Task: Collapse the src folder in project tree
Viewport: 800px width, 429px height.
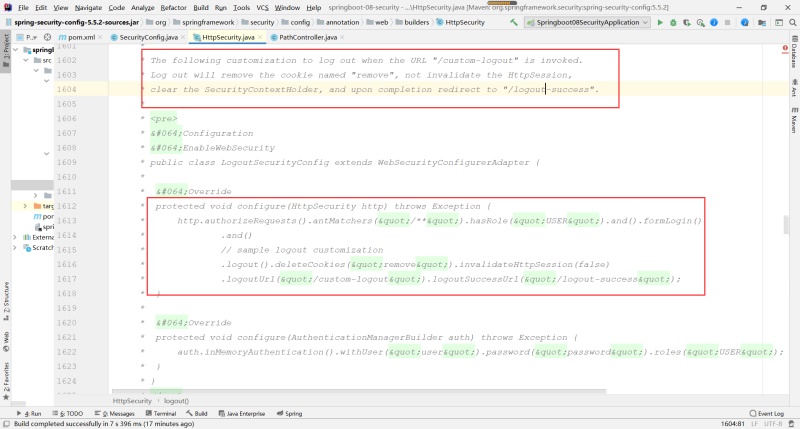Action: coord(26,60)
